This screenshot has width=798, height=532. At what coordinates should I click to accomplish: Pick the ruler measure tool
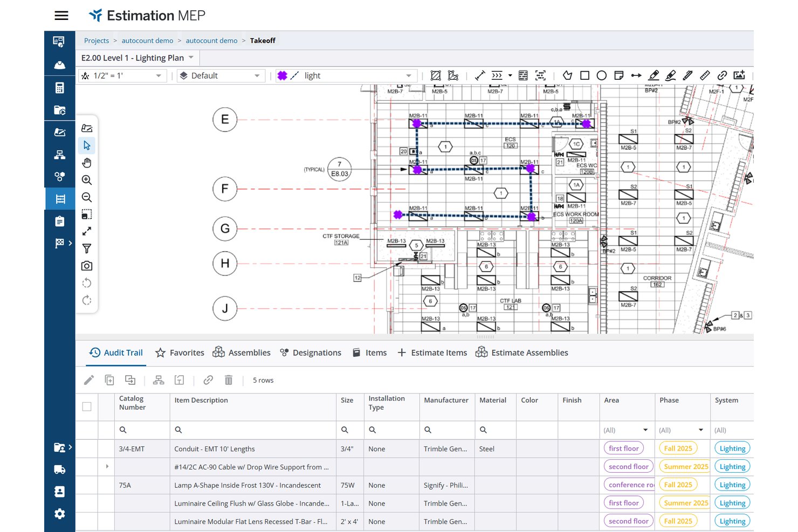click(705, 75)
